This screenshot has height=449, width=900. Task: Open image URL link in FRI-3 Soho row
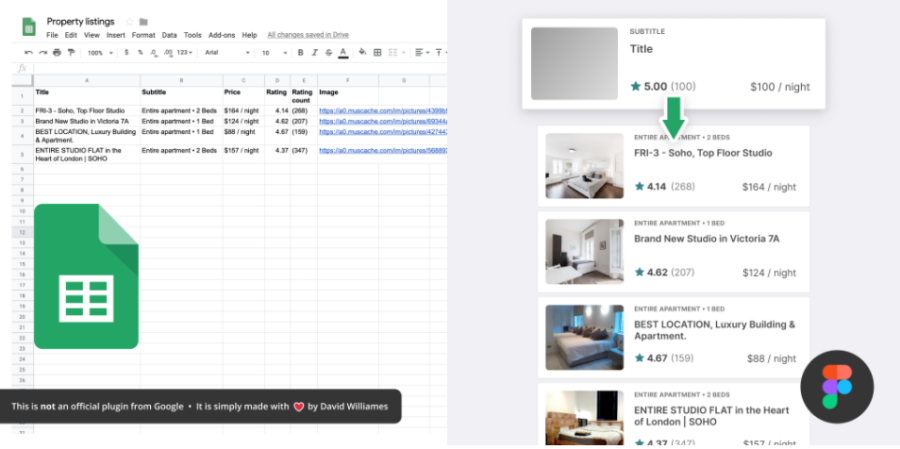point(383,111)
